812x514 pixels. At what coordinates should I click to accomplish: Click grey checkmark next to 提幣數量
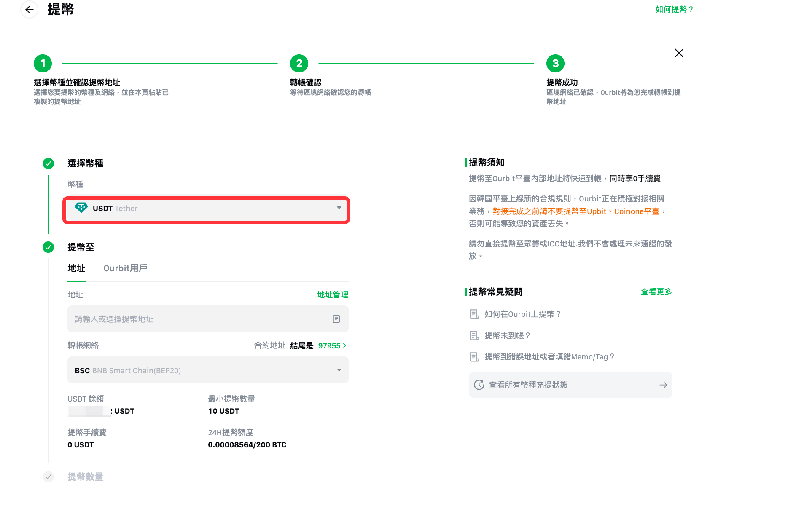(x=48, y=477)
